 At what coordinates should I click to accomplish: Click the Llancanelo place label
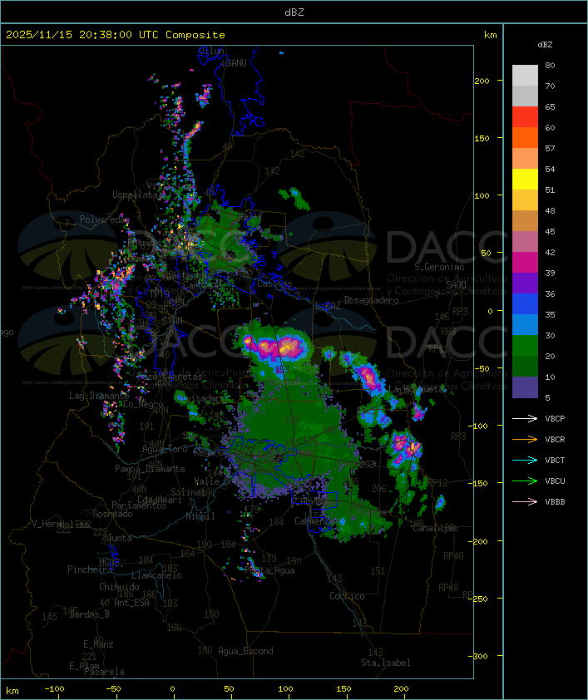click(156, 575)
